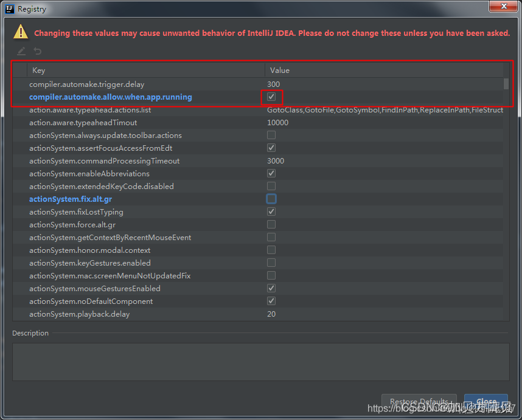
Task: Click value 300 for trigger delay
Action: (x=273, y=84)
